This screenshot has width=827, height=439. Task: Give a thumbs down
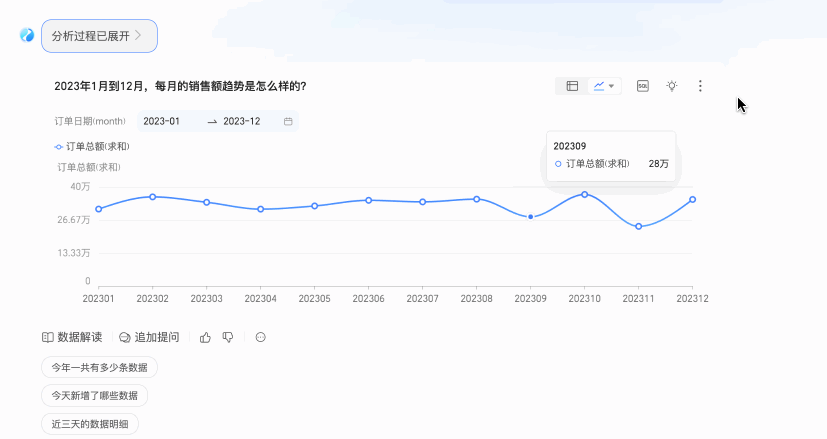(x=228, y=337)
